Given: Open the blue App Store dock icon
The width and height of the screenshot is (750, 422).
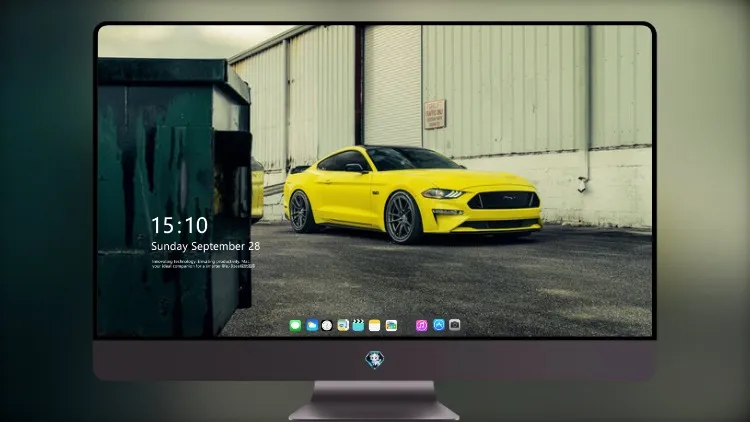Looking at the screenshot, I should pyautogui.click(x=439, y=325).
